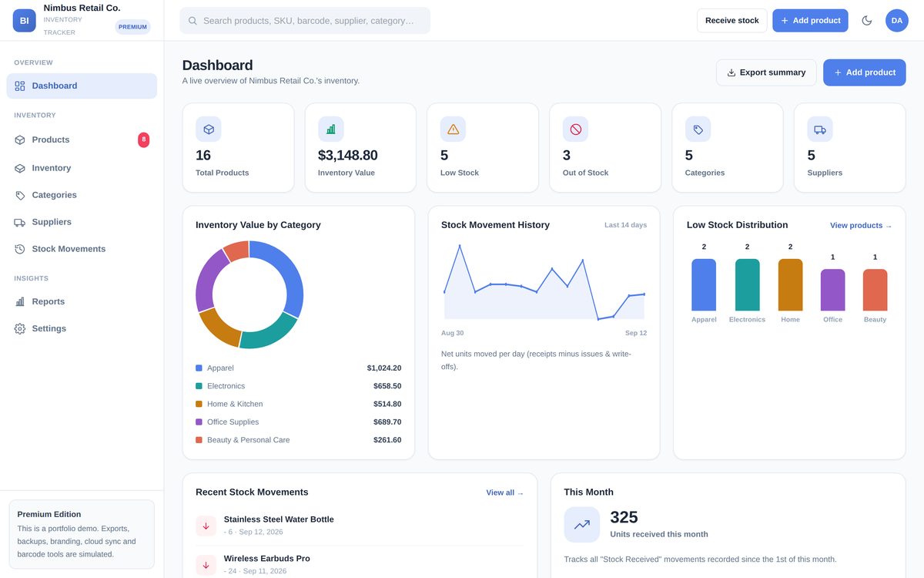924x578 pixels.
Task: Click the Suppliers truck icon card
Action: 820,129
